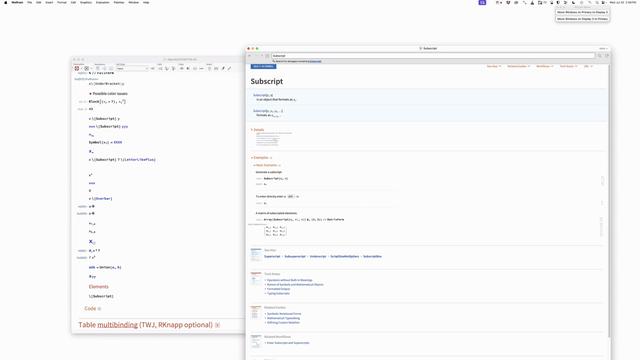This screenshot has height=360, width=640.
Task: Open the Edit menu in the menu bar
Action: click(38, 2)
